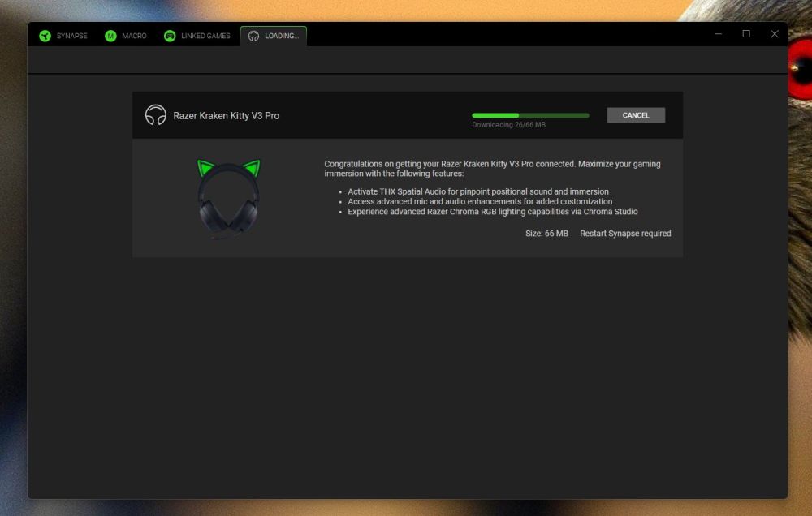Open the MACRO tab label
The height and width of the screenshot is (516, 812).
click(134, 36)
